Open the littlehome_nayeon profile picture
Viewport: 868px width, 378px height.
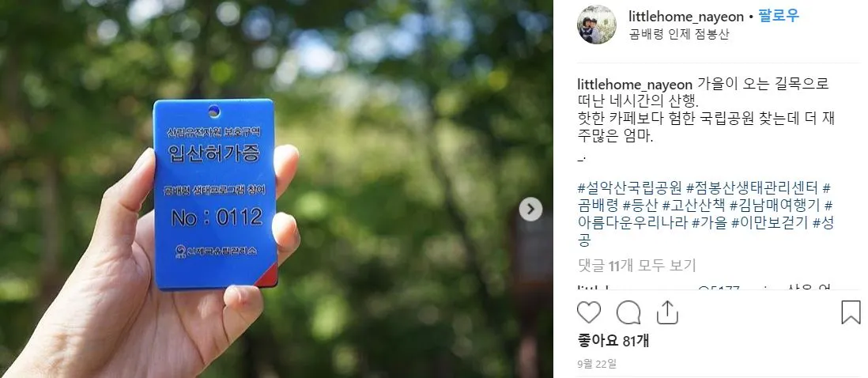[x=597, y=25]
